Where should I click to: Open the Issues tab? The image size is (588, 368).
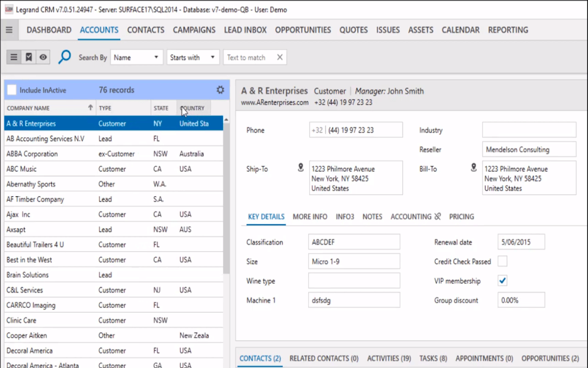click(x=388, y=30)
